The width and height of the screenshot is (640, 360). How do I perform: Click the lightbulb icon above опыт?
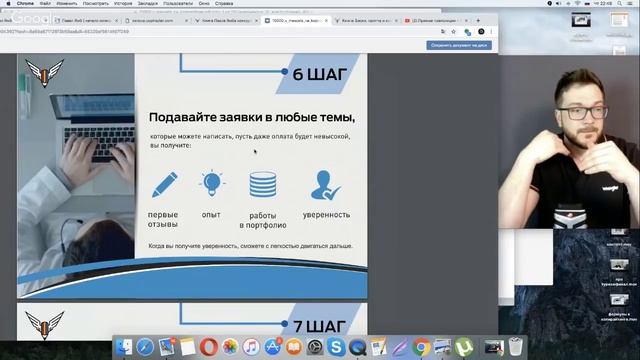(212, 184)
